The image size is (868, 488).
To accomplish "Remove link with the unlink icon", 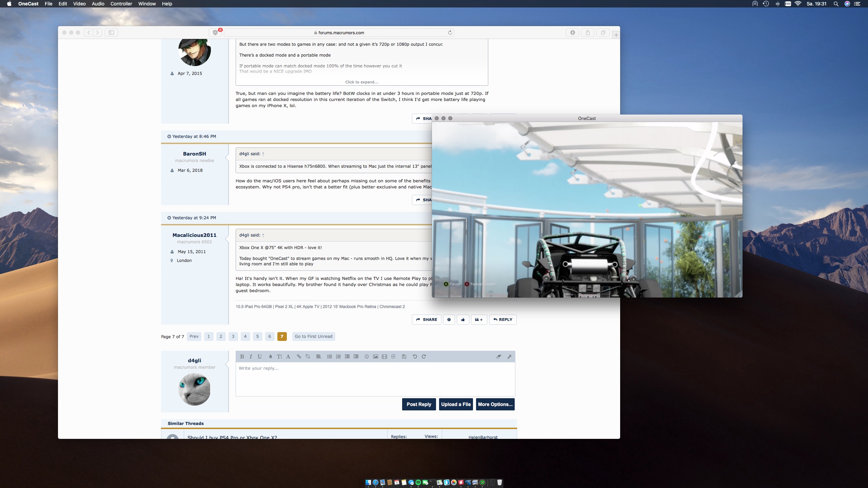I will [x=308, y=357].
